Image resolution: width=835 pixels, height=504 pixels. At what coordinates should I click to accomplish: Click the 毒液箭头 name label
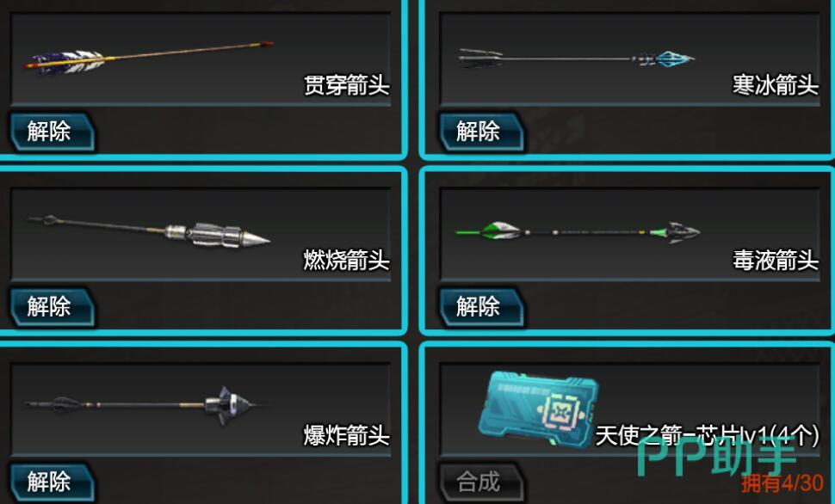pyautogui.click(x=776, y=261)
